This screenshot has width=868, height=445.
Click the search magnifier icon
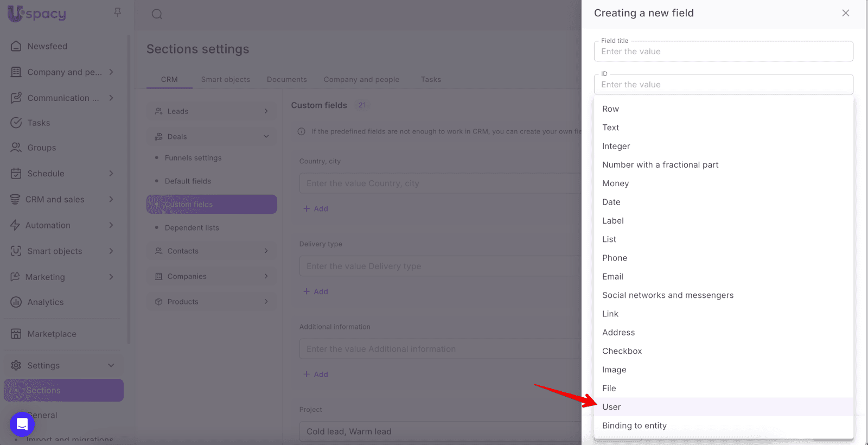coord(157,14)
